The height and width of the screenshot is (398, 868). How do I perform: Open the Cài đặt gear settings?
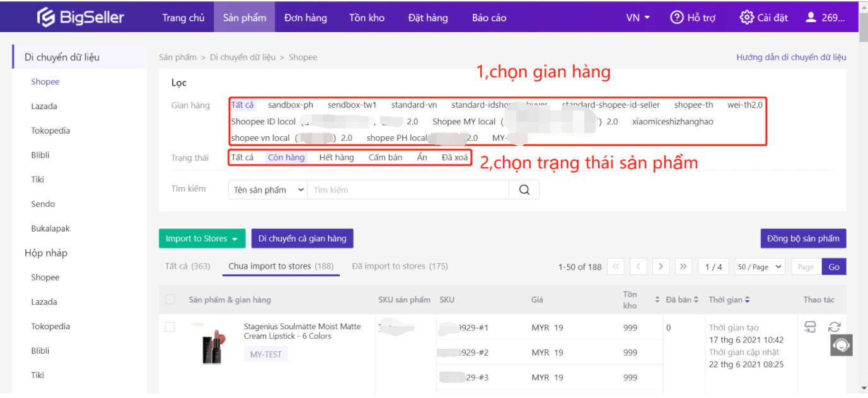click(764, 18)
